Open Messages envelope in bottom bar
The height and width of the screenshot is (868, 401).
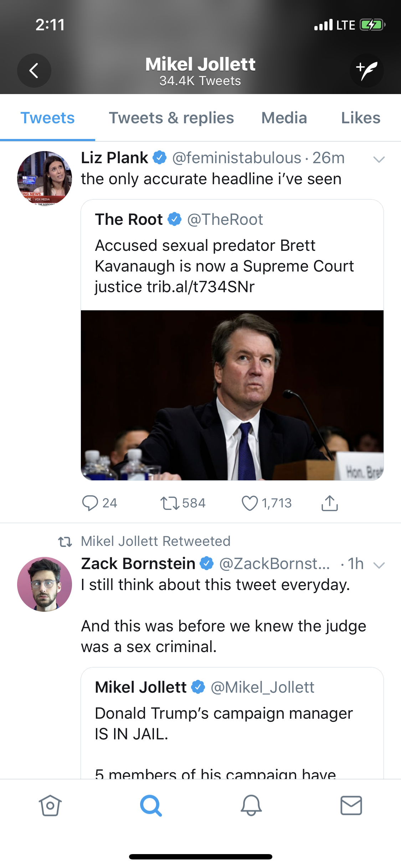[351, 806]
